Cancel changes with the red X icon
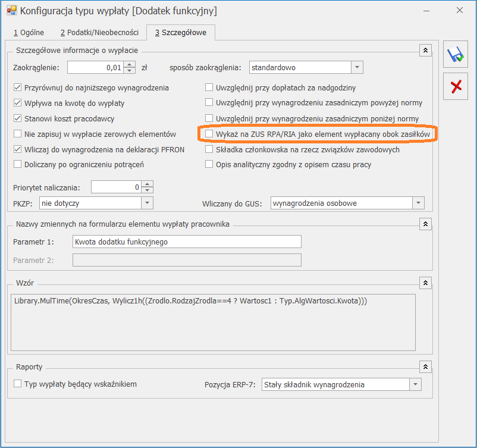The width and height of the screenshot is (477, 448). (x=455, y=86)
